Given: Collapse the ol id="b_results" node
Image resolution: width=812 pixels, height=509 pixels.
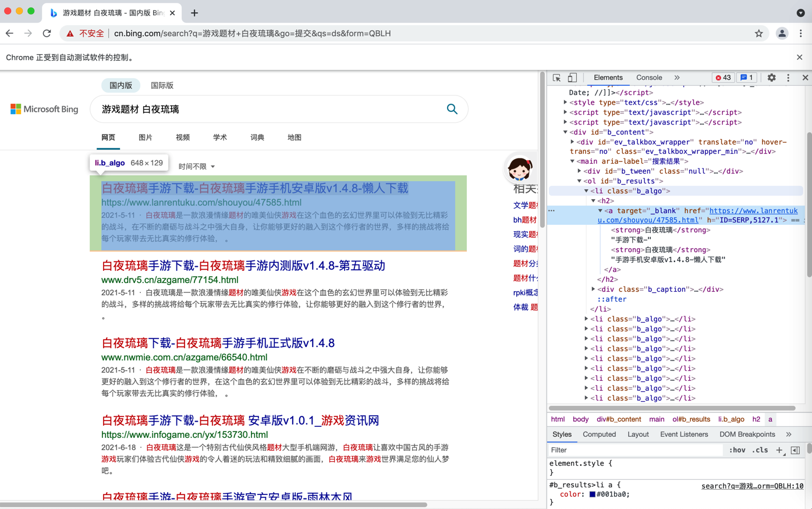Looking at the screenshot, I should pyautogui.click(x=579, y=181).
